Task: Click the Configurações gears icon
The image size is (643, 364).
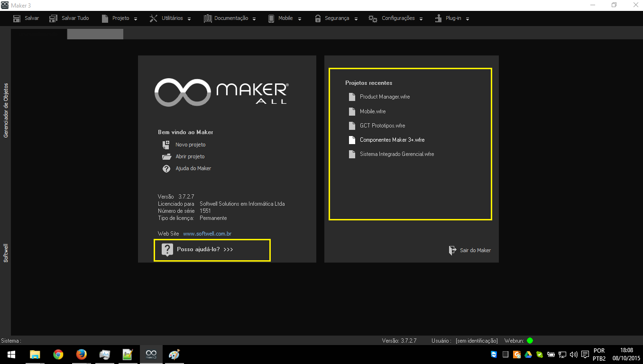Action: (x=373, y=18)
